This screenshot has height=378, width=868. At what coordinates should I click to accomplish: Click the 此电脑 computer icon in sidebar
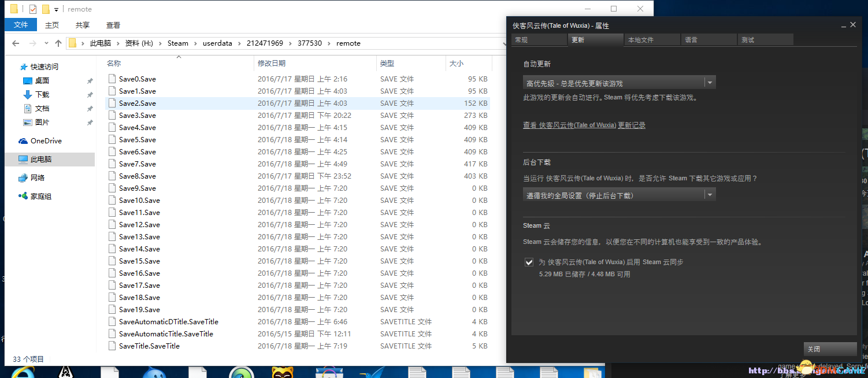(23, 160)
